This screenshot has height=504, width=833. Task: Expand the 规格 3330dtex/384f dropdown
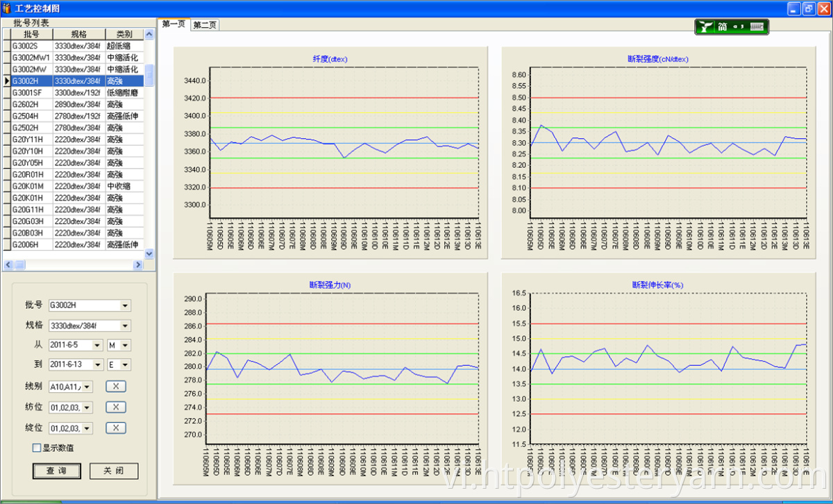click(x=125, y=326)
